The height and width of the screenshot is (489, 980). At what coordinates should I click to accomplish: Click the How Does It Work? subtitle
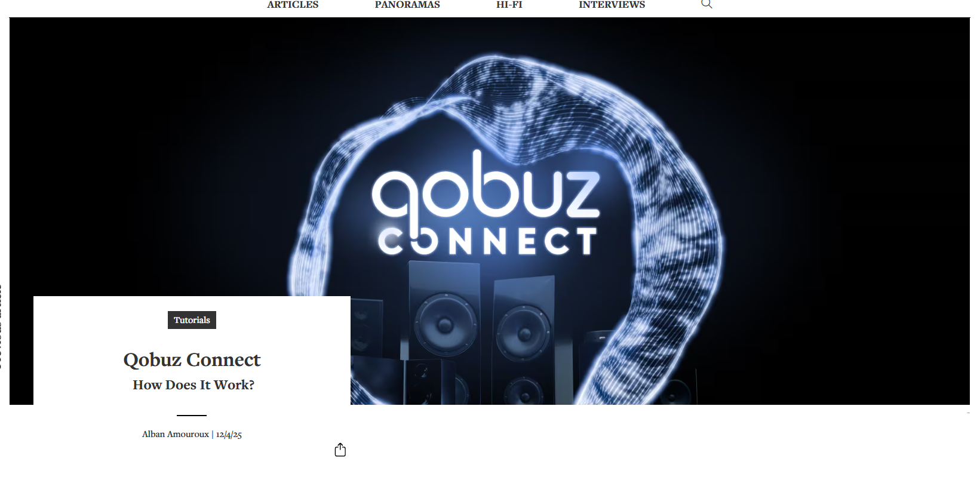point(193,385)
